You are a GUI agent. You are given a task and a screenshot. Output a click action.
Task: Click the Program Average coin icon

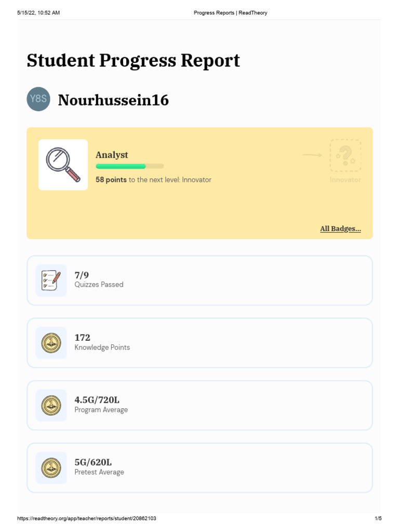[51, 405]
